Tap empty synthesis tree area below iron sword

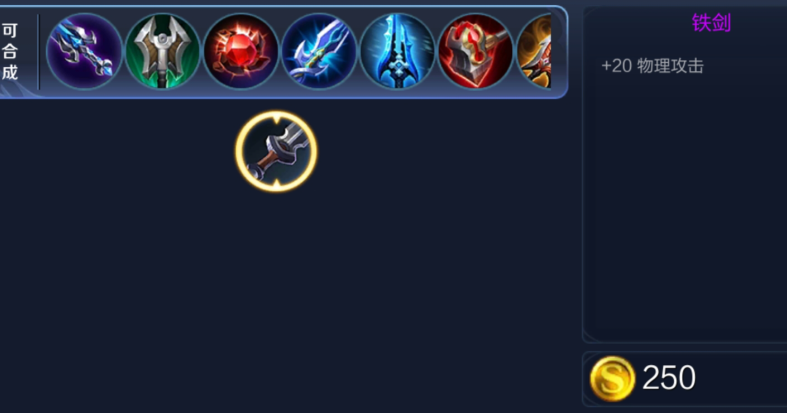pyautogui.click(x=276, y=281)
